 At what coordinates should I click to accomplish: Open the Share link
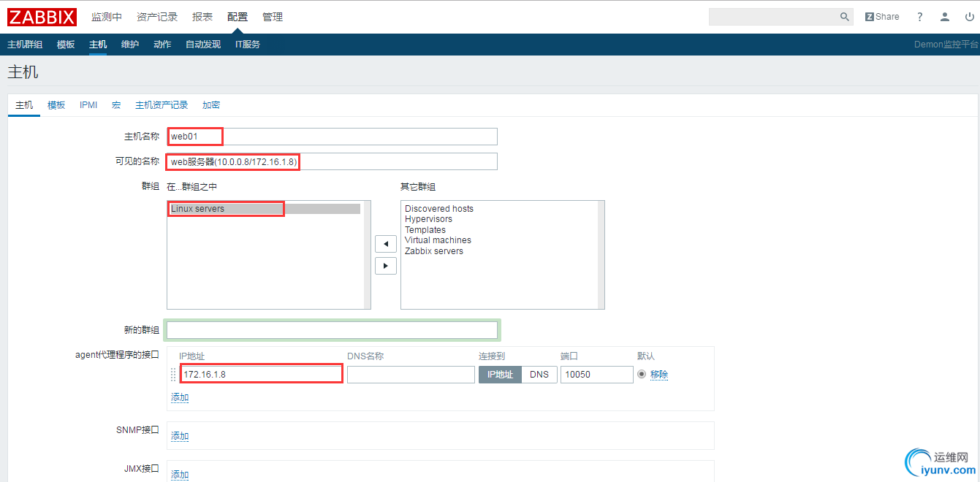(882, 17)
